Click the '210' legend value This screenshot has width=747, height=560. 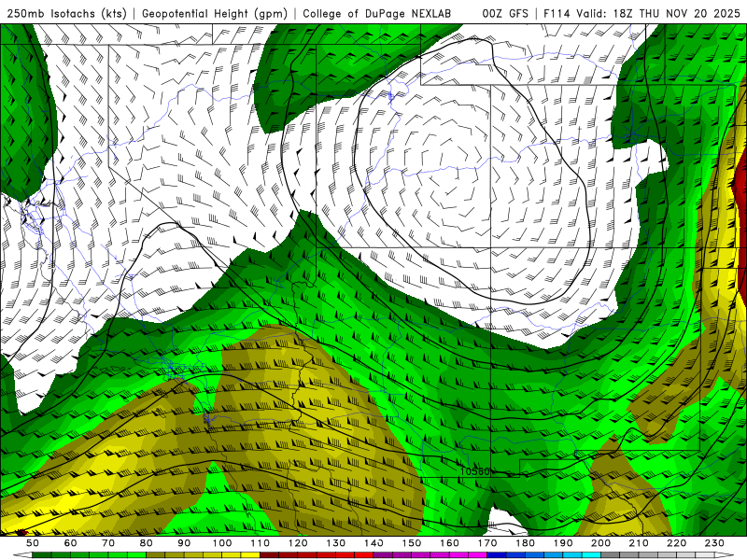coord(639,543)
